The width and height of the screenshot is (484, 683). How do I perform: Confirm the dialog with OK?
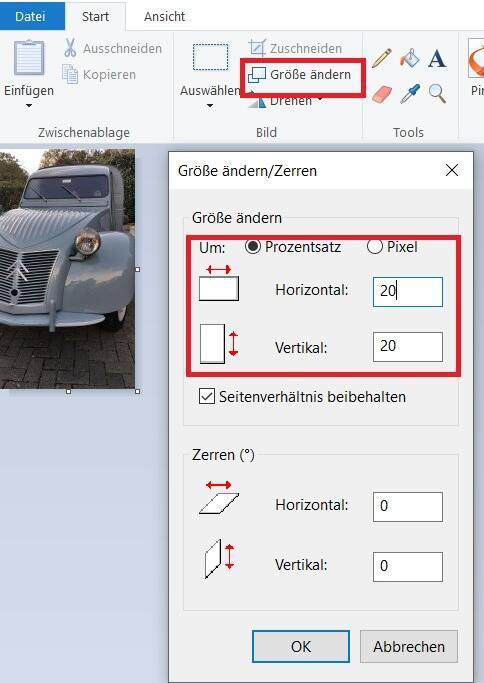pos(301,646)
